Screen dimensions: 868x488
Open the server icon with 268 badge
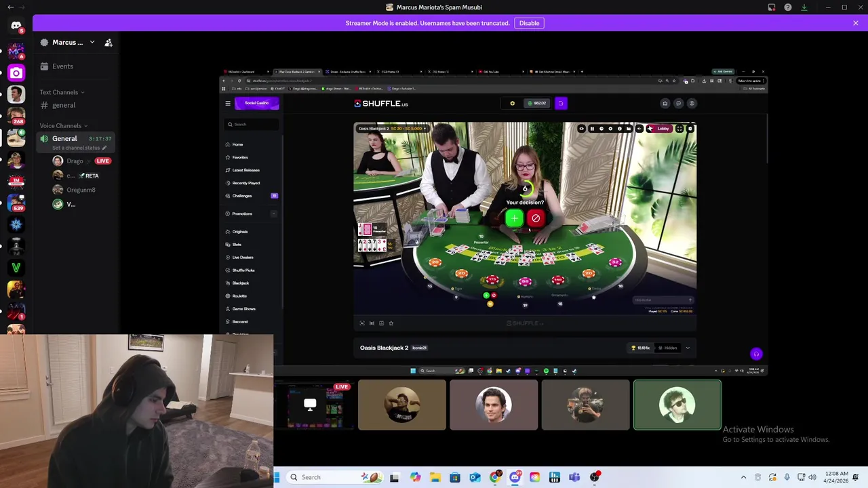point(16,116)
